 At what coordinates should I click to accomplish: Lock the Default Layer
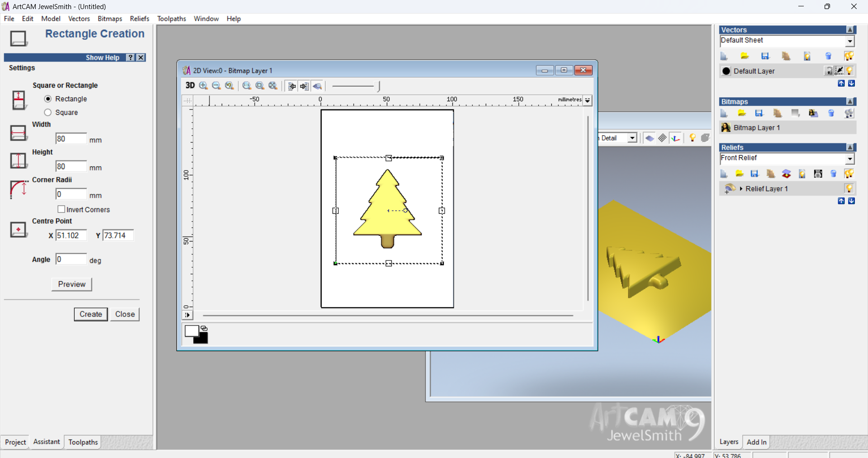pyautogui.click(x=829, y=71)
